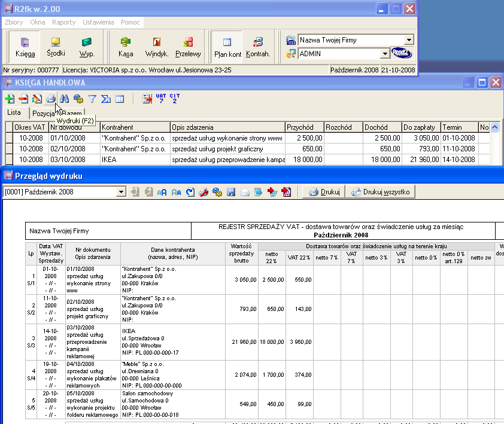The image size is (504, 424).
Task: Expand the Październik 2008 printout dropdown
Action: [x=121, y=192]
